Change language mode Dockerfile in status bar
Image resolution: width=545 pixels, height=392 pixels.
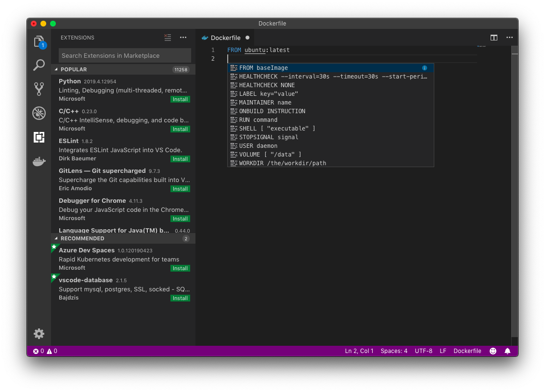coord(467,351)
